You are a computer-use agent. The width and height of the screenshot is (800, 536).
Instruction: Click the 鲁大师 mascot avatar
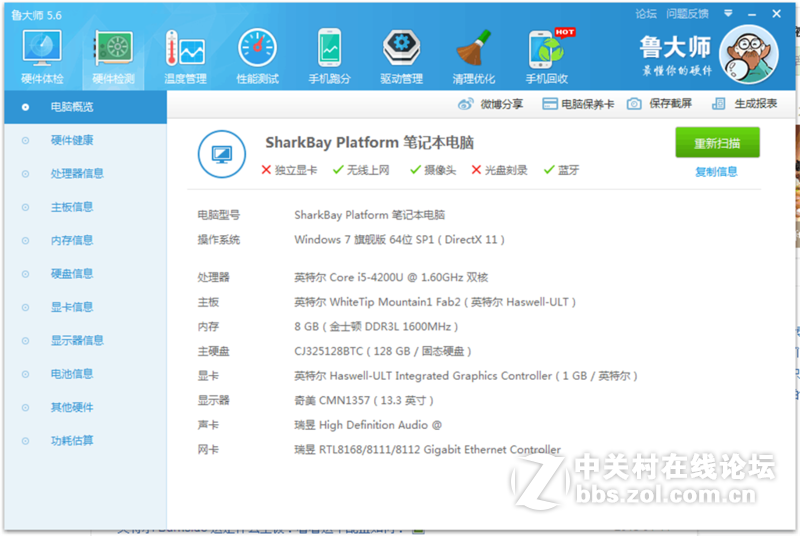pyautogui.click(x=748, y=54)
